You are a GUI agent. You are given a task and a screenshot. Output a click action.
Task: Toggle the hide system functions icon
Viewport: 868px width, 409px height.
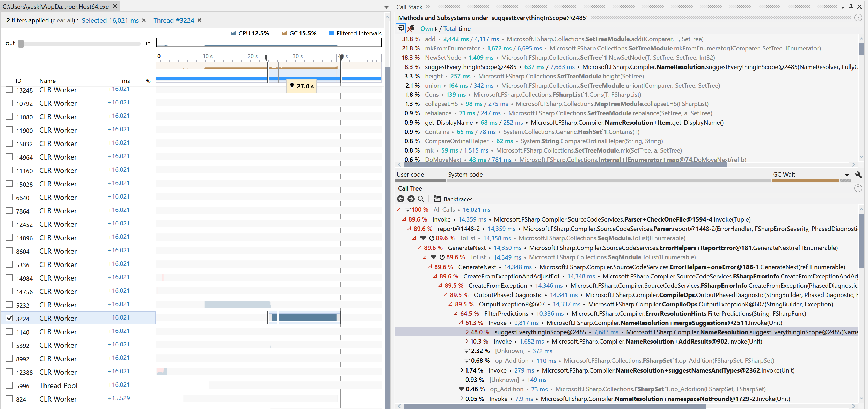click(x=411, y=28)
